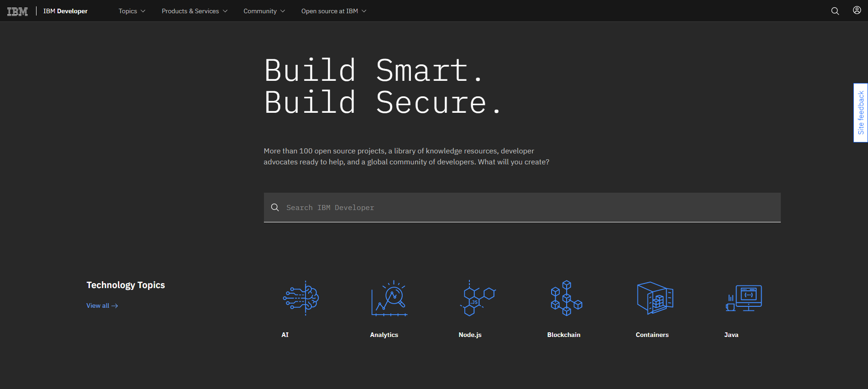Screen dimensions: 868x389
Task: Open the search magnifier in top bar
Action: pyautogui.click(x=835, y=11)
